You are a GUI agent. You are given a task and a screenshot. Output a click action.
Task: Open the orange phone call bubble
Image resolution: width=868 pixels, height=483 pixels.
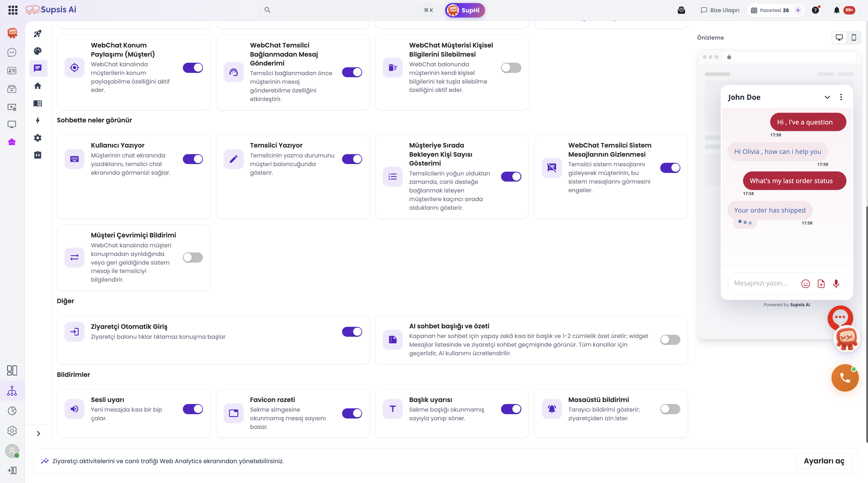pyautogui.click(x=845, y=378)
